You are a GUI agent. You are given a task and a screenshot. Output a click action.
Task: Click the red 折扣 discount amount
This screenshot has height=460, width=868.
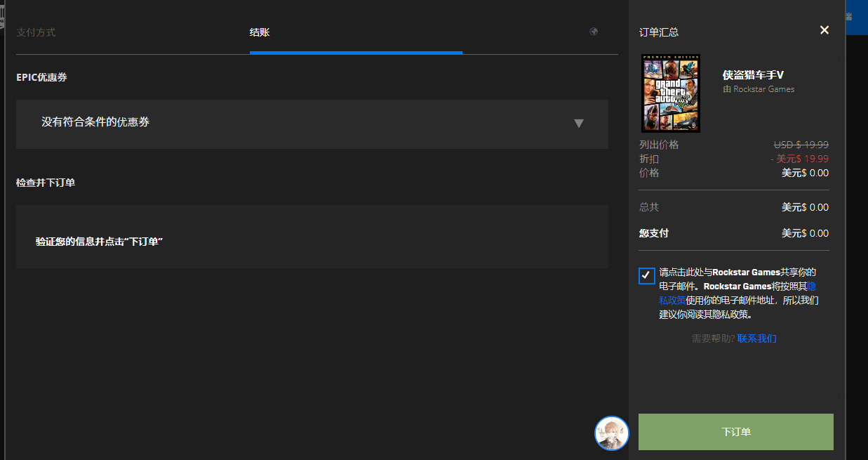(x=799, y=159)
